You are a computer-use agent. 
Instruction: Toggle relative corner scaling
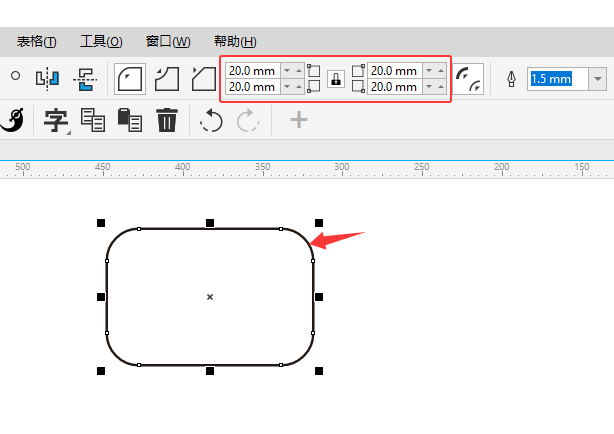click(468, 79)
